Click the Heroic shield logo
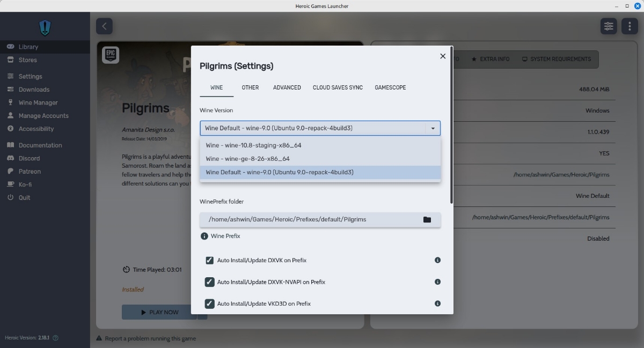 (45, 27)
